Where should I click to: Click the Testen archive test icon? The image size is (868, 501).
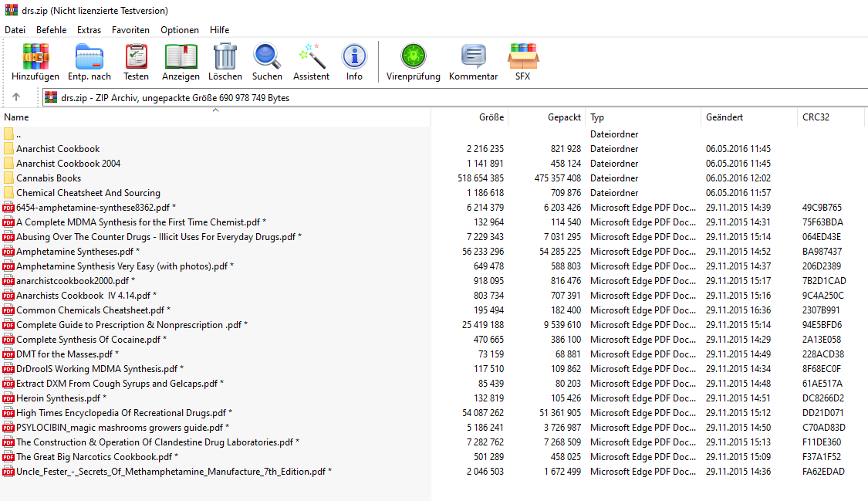pos(136,56)
